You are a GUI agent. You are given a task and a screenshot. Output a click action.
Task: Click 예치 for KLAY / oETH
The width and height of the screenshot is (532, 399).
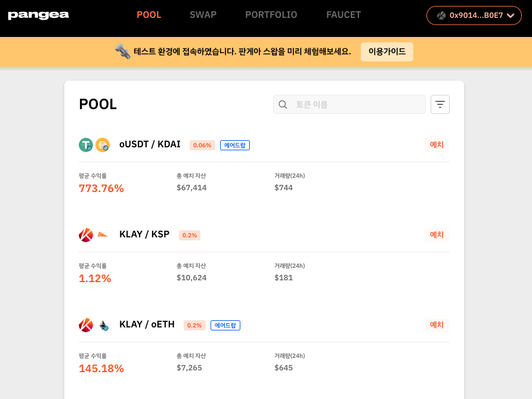pyautogui.click(x=437, y=324)
